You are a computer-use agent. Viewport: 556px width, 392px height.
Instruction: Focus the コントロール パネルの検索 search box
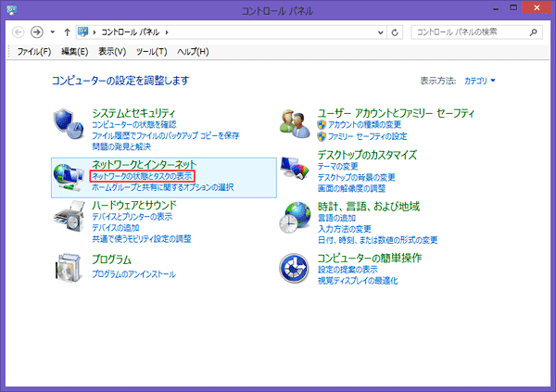pos(476,32)
